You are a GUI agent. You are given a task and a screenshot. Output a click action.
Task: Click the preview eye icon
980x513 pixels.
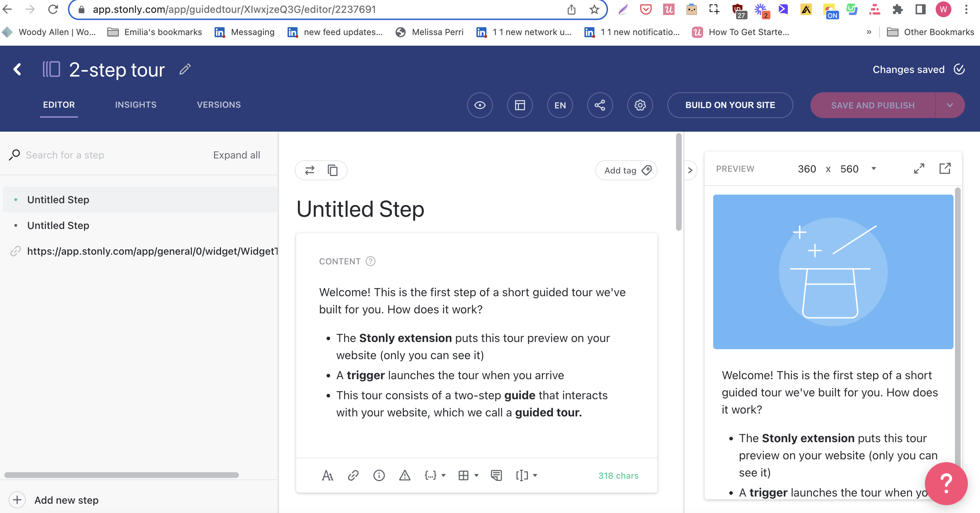[479, 105]
